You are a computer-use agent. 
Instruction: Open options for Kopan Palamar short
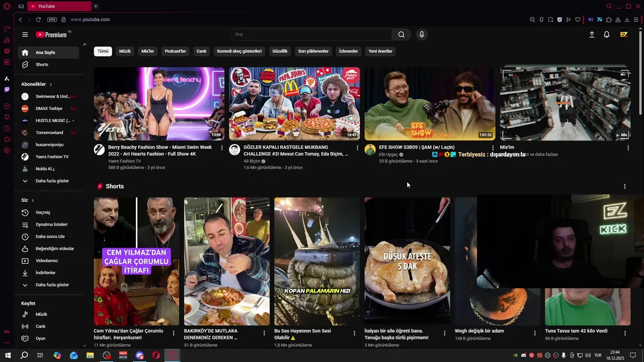point(354,333)
